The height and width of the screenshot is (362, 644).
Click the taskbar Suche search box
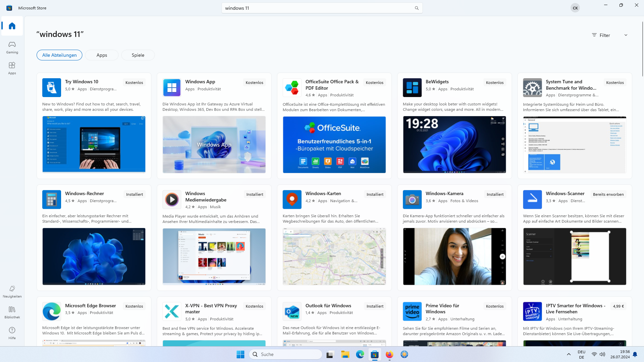(x=286, y=354)
